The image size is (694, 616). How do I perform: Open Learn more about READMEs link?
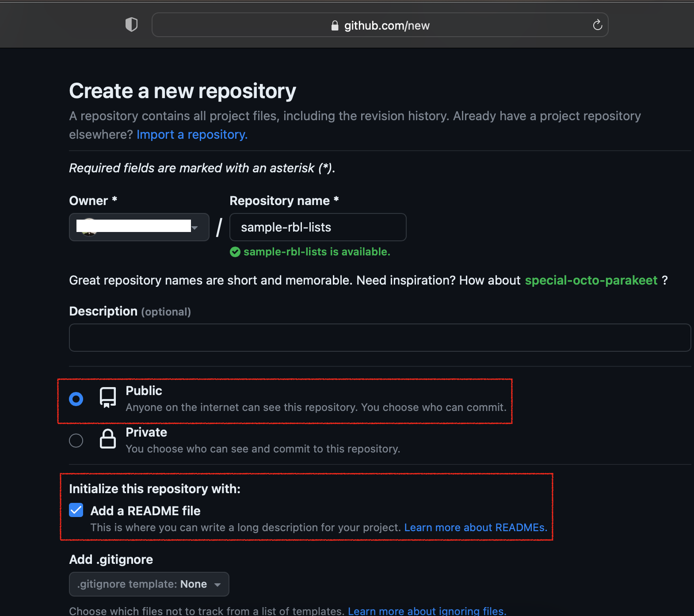coord(476,527)
